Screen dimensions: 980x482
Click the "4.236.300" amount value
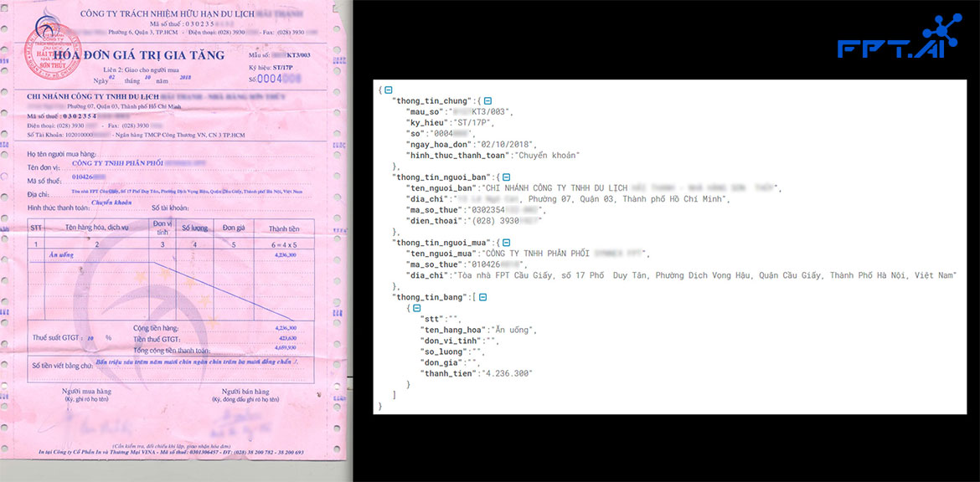coord(505,373)
